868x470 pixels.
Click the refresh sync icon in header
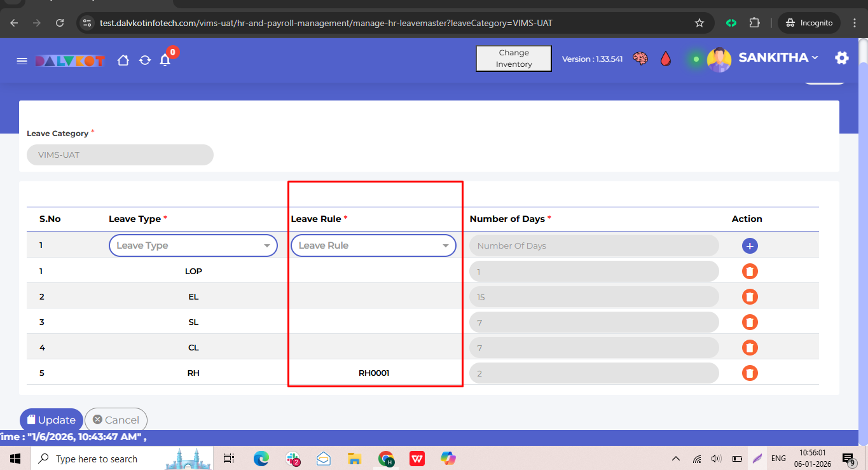click(145, 60)
